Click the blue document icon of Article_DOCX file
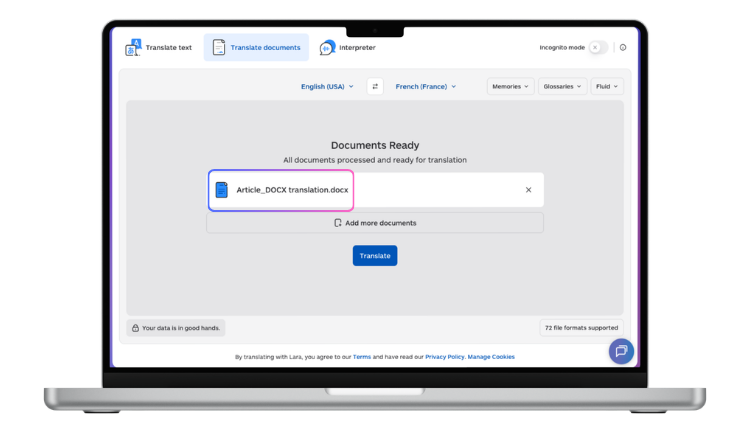This screenshot has width=750, height=432. (x=221, y=190)
